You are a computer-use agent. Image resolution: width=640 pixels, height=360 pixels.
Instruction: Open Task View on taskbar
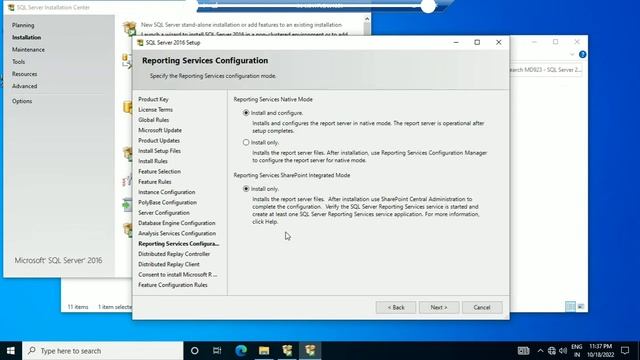coord(217,351)
